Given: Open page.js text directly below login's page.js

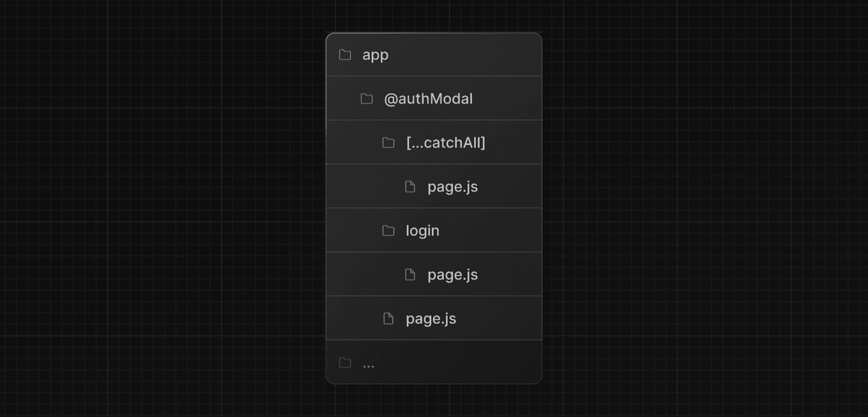Looking at the screenshot, I should pyautogui.click(x=431, y=319).
